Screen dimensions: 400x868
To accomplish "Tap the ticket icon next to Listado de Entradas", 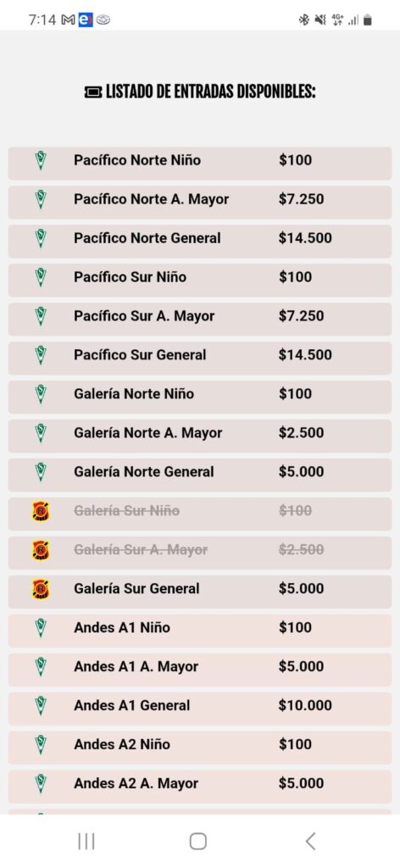I will tap(93, 92).
